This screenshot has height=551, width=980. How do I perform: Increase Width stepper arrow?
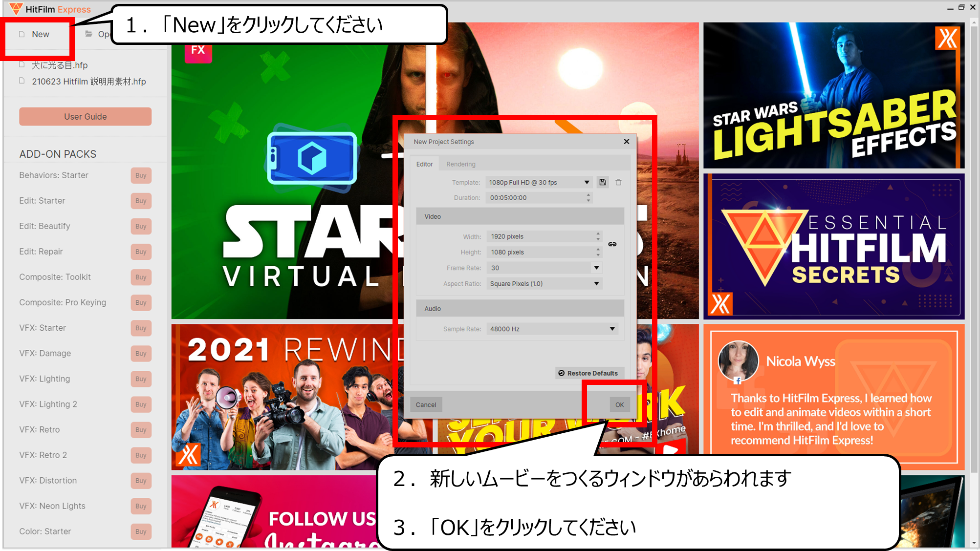coord(598,233)
